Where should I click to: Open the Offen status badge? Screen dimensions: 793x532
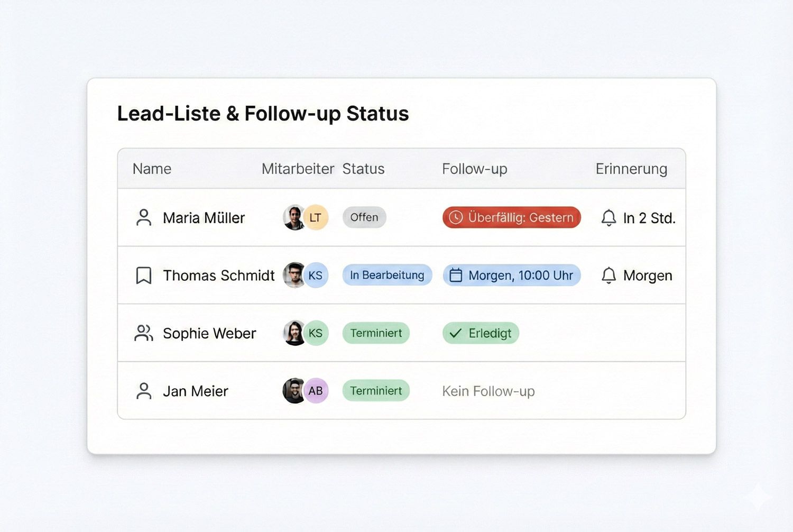point(364,217)
